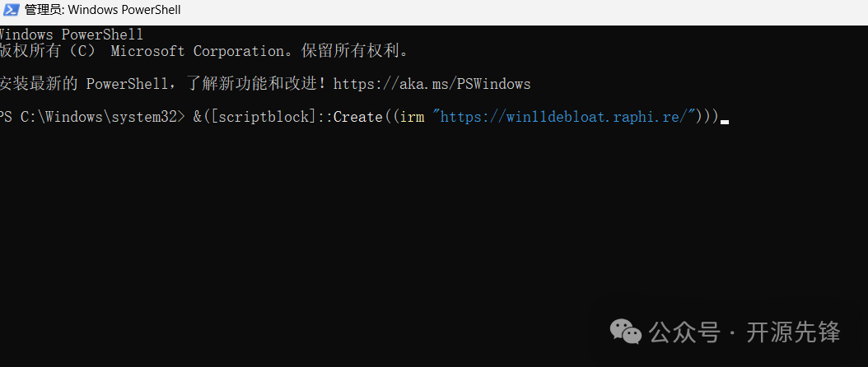Click the ampersand call operator in command

[198, 117]
